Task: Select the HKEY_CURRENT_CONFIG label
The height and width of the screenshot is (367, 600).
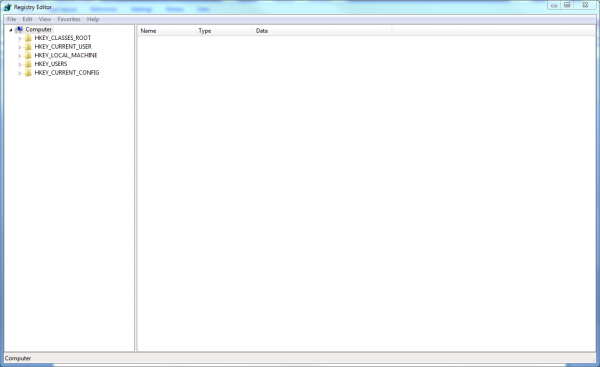Action: [x=67, y=73]
